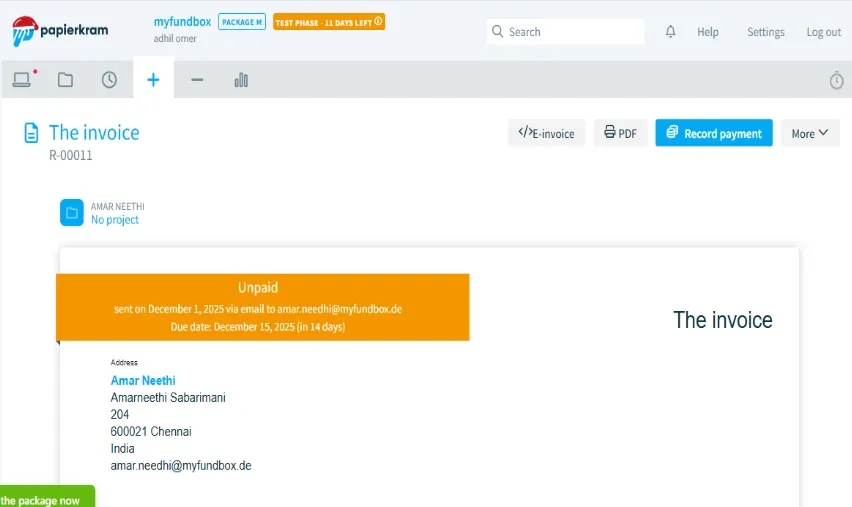
Task: Open the myfundbox account link
Action: tap(182, 22)
